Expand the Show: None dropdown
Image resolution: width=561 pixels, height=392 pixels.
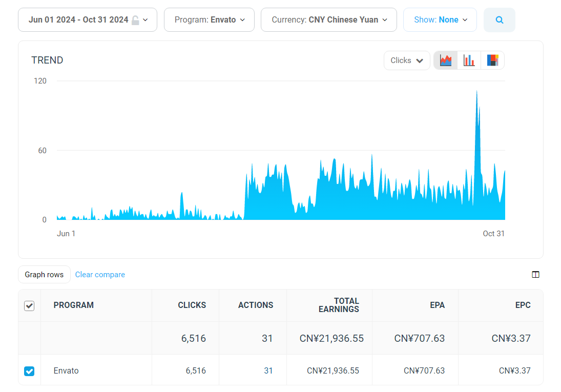[x=440, y=20]
